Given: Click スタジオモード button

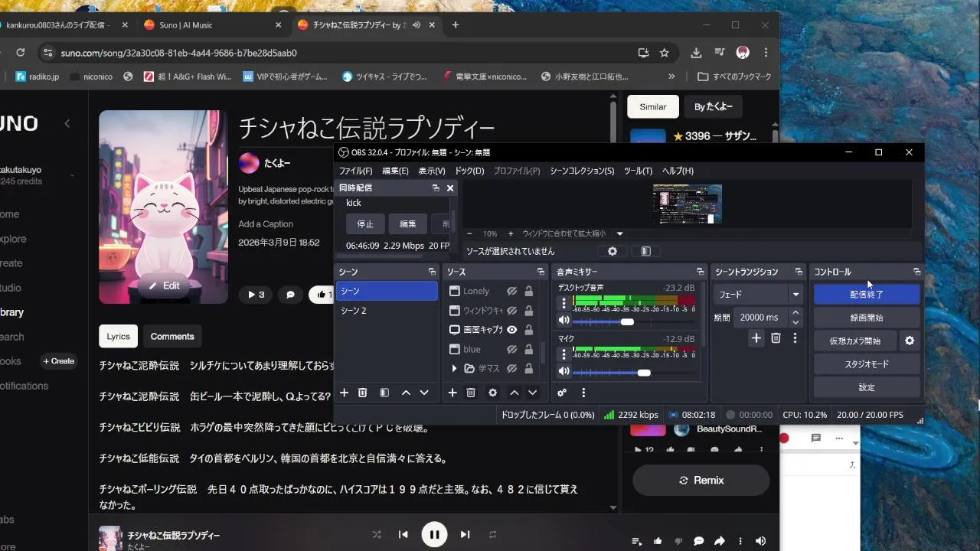Looking at the screenshot, I should point(867,364).
